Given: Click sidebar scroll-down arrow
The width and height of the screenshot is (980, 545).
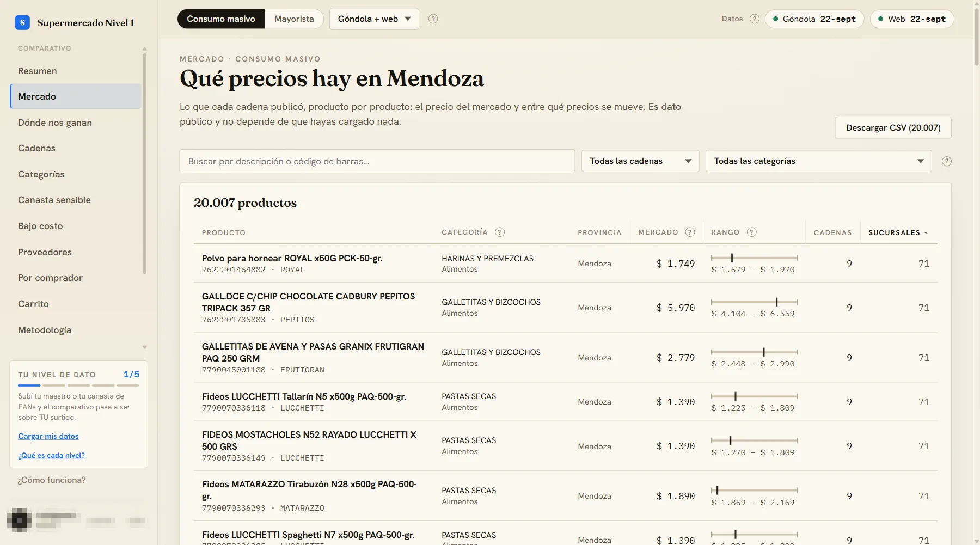Looking at the screenshot, I should (x=144, y=347).
